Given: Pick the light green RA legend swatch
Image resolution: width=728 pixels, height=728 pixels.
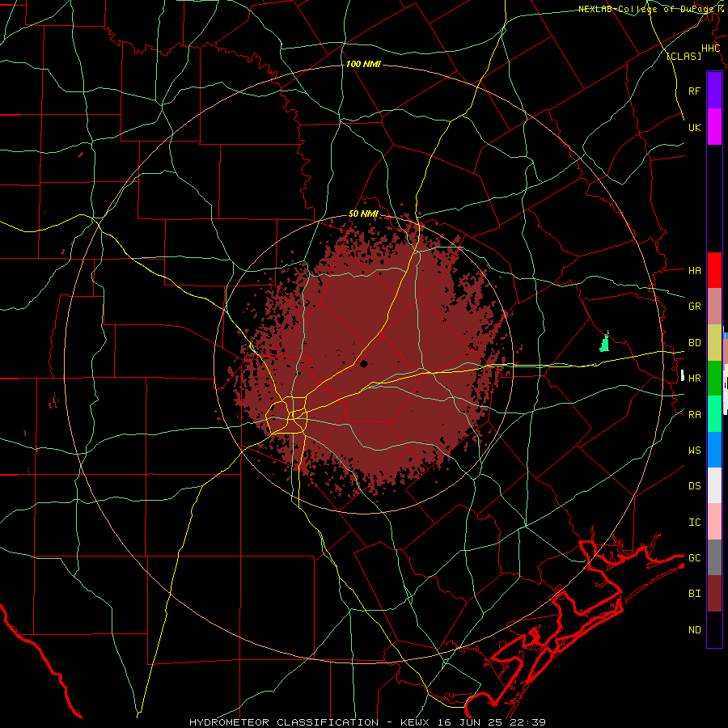Looking at the screenshot, I should click(714, 414).
